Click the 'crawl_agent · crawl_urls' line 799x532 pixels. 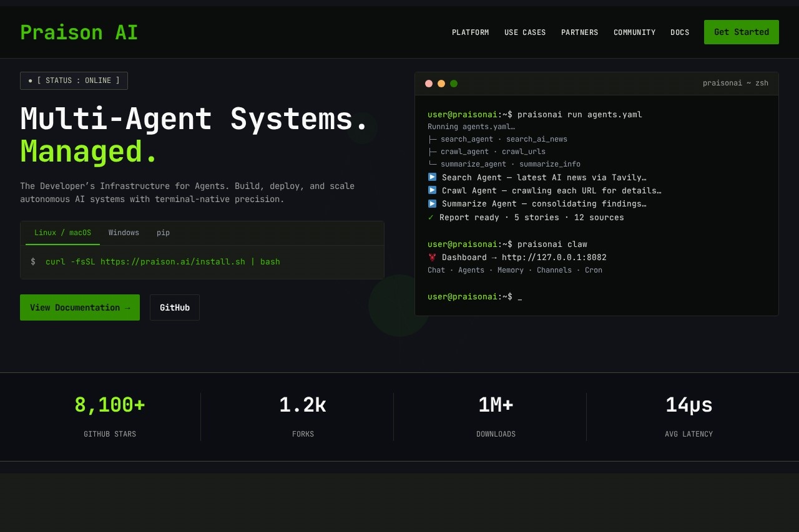(x=486, y=152)
